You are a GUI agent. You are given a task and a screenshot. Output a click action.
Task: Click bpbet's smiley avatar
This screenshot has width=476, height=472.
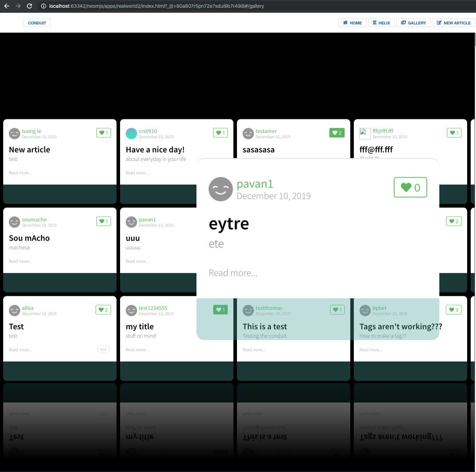[x=365, y=310]
